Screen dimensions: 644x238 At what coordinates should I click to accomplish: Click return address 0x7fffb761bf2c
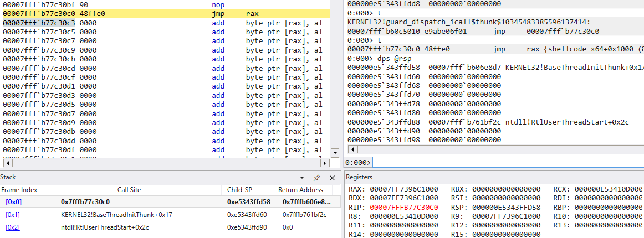coord(304,215)
